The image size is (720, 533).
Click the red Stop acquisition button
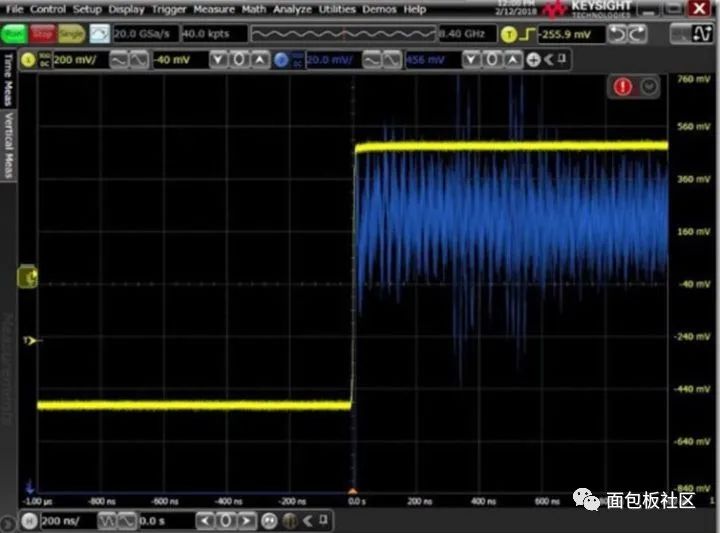[43, 34]
